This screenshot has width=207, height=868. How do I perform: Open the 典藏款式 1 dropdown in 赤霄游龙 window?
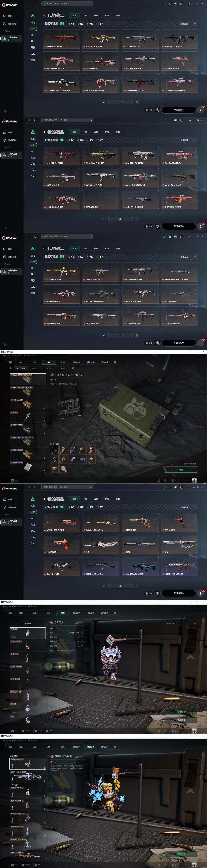click(x=181, y=623)
